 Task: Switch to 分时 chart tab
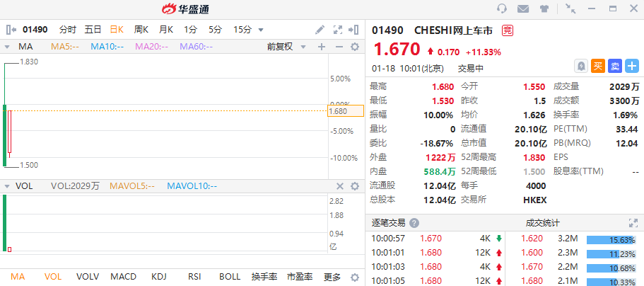point(68,30)
